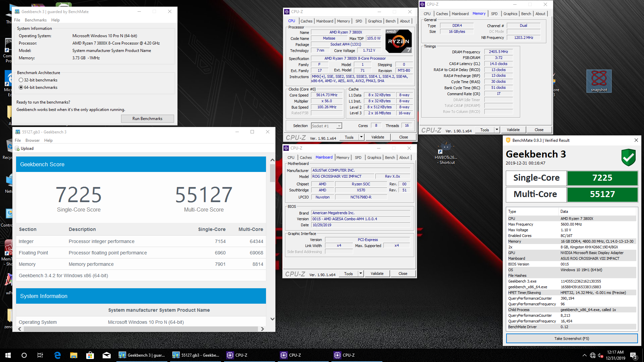Open snapshot desktop icon
644x362 pixels.
click(599, 81)
